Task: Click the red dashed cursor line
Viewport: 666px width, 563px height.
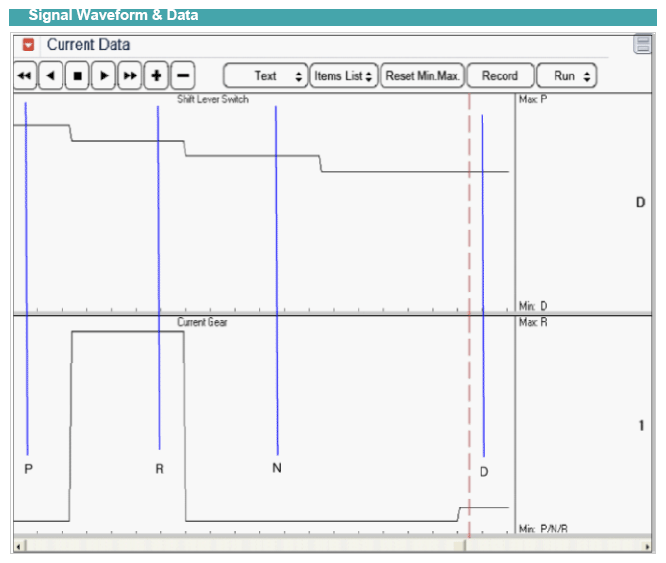Action: point(469,314)
